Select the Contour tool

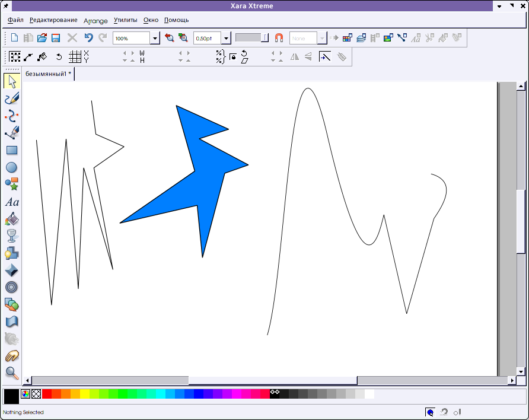click(12, 287)
